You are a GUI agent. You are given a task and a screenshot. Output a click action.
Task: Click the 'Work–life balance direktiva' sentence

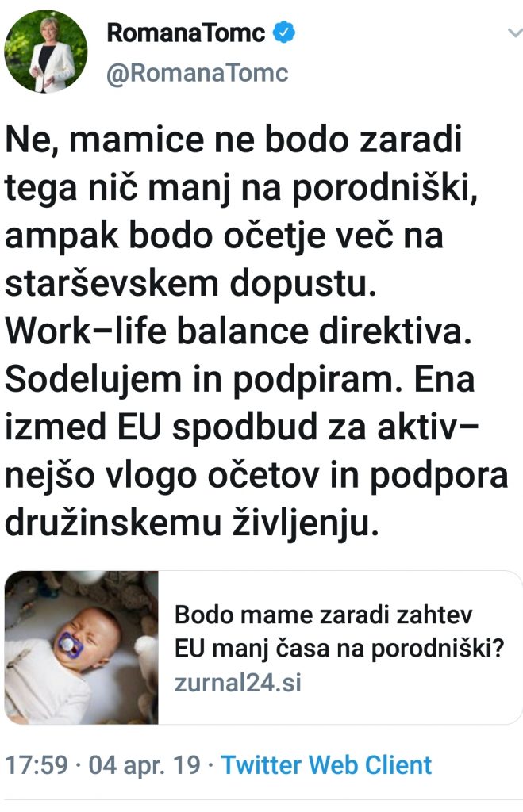[238, 332]
